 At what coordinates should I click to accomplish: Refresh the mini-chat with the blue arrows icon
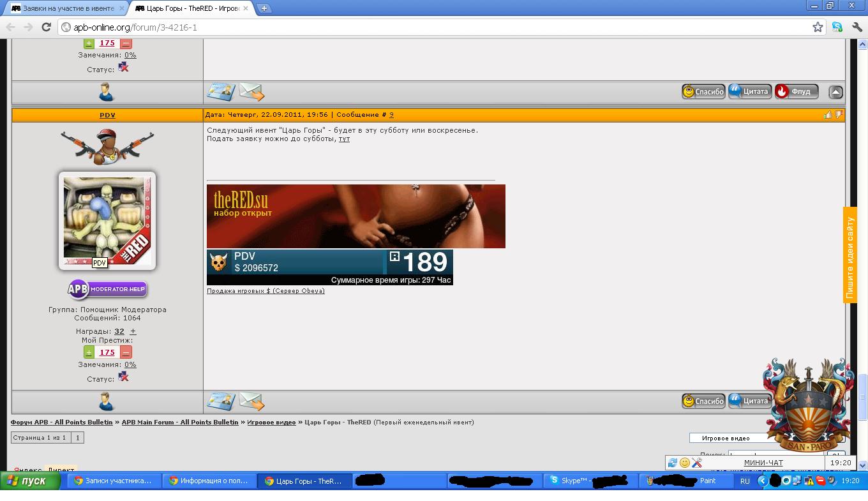(x=673, y=463)
